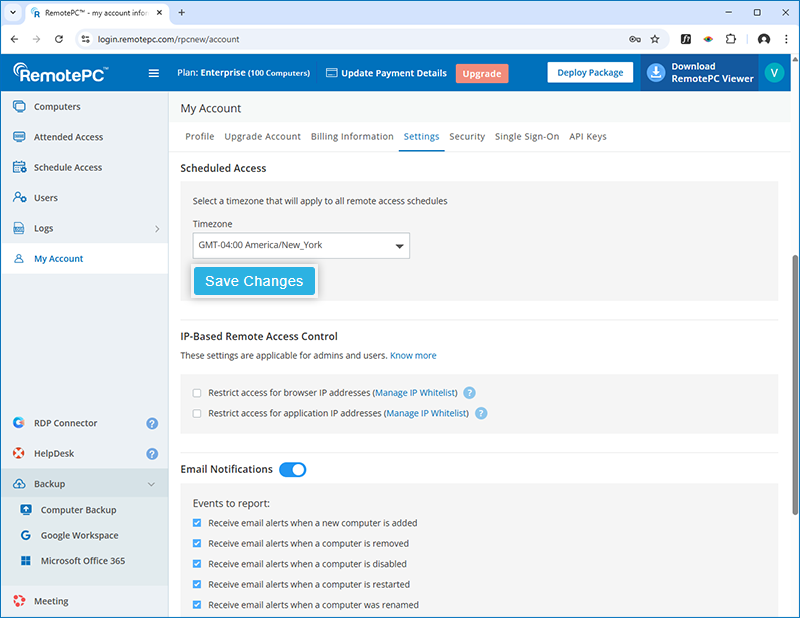Click the Attended Access sidebar icon

pos(19,137)
